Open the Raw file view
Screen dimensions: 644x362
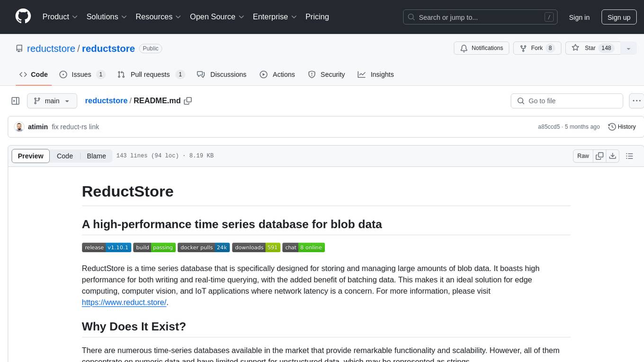[583, 156]
